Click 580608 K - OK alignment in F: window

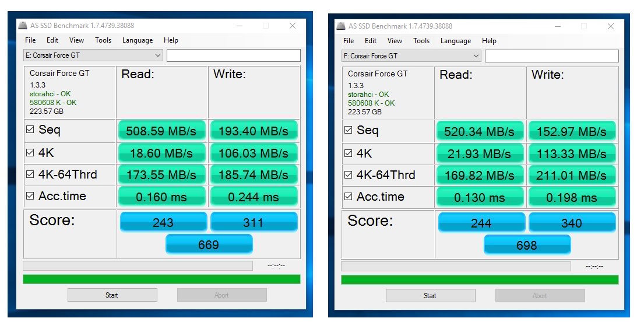[x=371, y=103]
